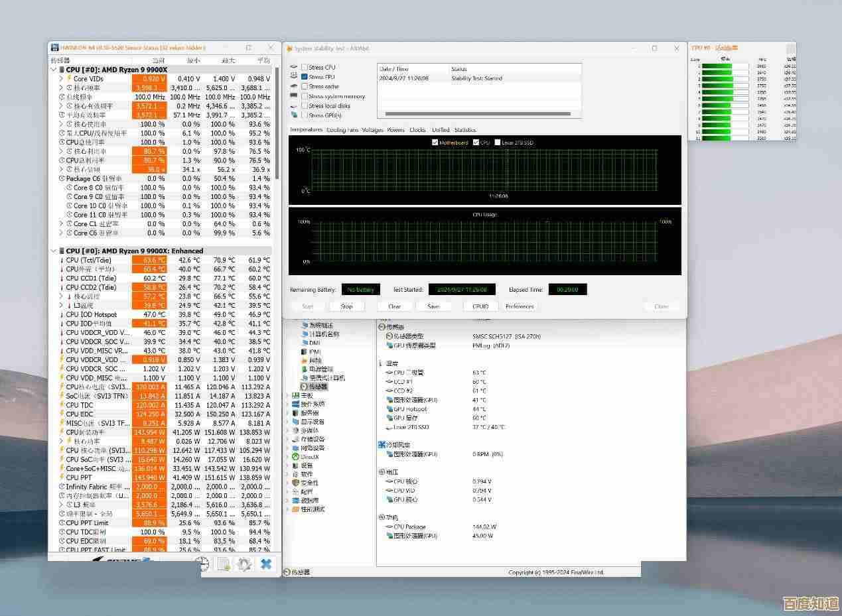Select the Stress FPU icon in AIDA64

pyautogui.click(x=293, y=76)
